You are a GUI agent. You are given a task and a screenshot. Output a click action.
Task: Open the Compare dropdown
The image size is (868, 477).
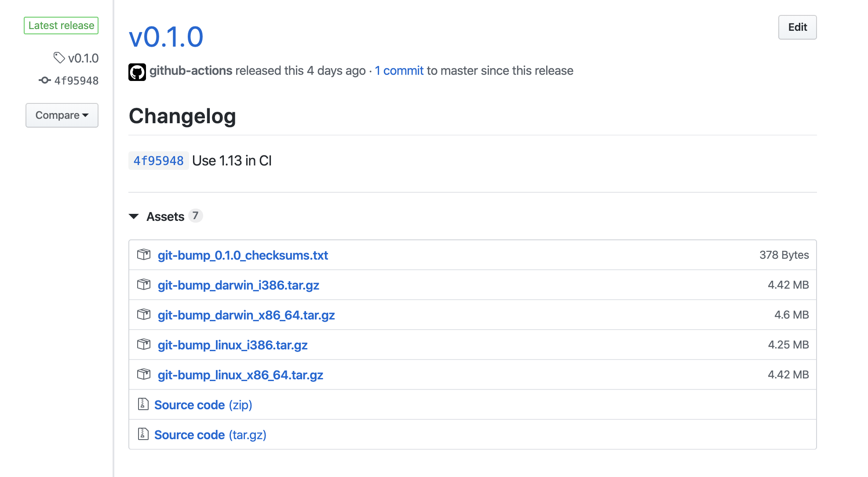tap(62, 115)
